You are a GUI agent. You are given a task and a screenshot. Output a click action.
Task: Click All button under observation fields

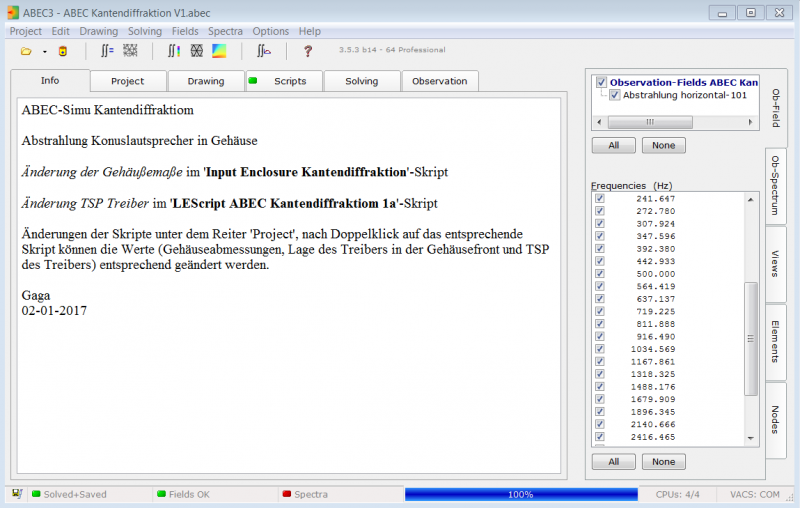click(x=613, y=145)
